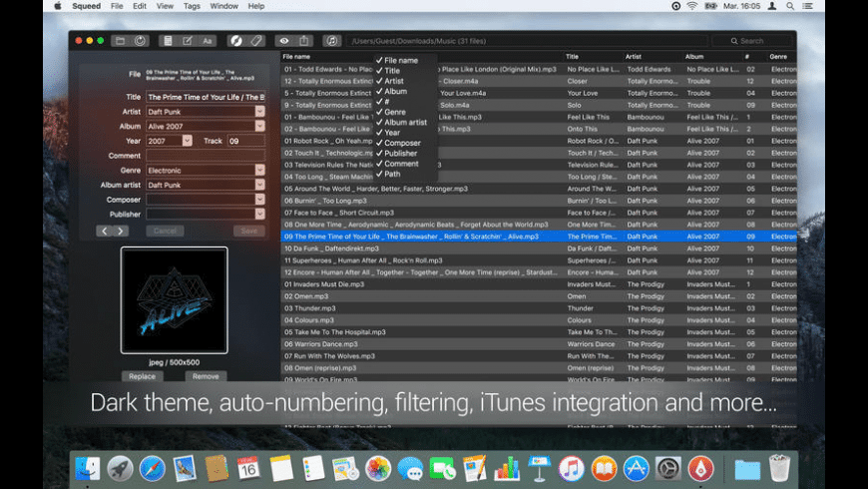This screenshot has height=489, width=868.
Task: Open Photos from the dock
Action: coord(378,468)
